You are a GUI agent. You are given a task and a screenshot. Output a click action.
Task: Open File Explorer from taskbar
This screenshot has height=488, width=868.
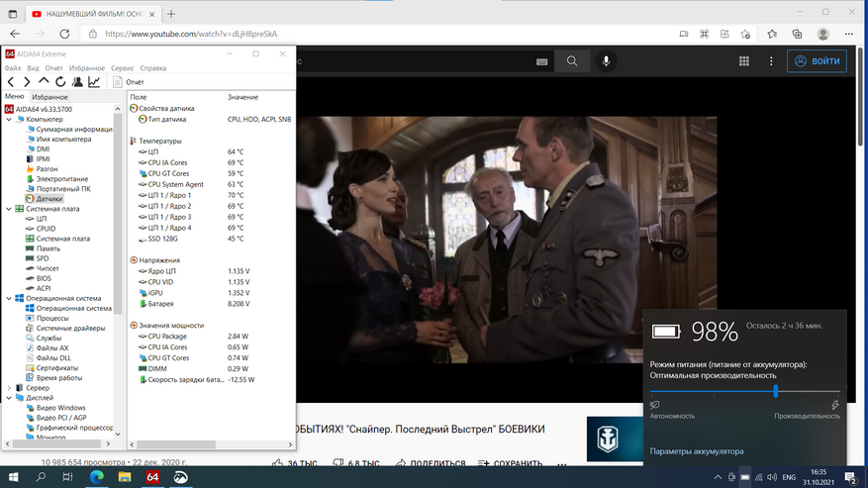(x=125, y=477)
